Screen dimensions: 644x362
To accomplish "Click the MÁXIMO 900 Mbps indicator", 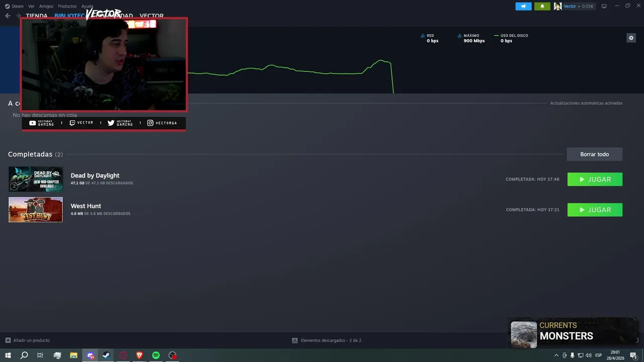I will click(471, 38).
